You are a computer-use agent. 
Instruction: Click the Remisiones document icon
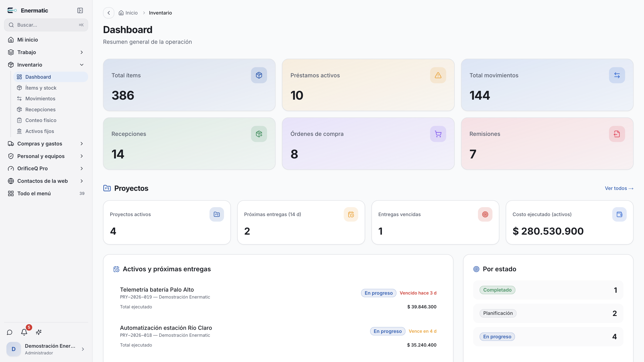(x=617, y=134)
